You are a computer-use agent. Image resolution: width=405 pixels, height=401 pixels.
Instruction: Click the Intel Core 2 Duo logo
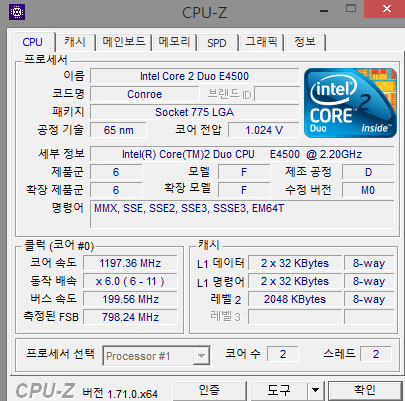click(x=350, y=103)
